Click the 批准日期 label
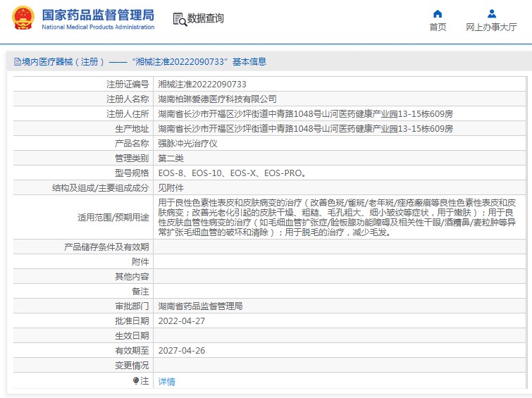The width and height of the screenshot is (532, 398). [x=132, y=321]
